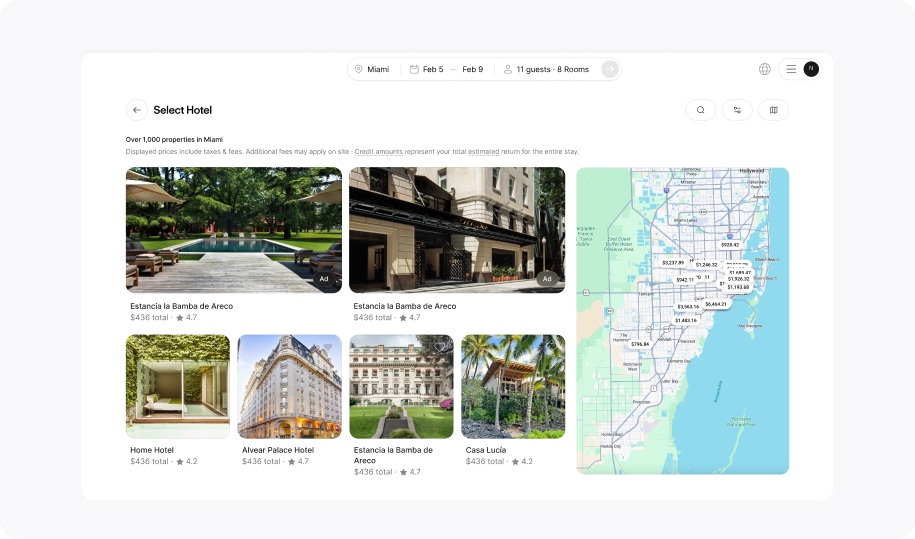The width and height of the screenshot is (915, 539).
Task: Favorite Alvear Palace Hotel with the heart
Action: tap(328, 347)
